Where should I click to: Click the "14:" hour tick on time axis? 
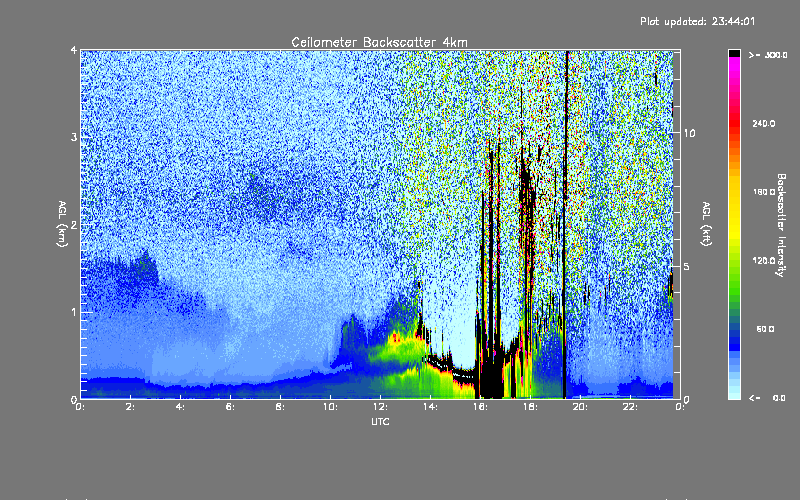tap(430, 407)
